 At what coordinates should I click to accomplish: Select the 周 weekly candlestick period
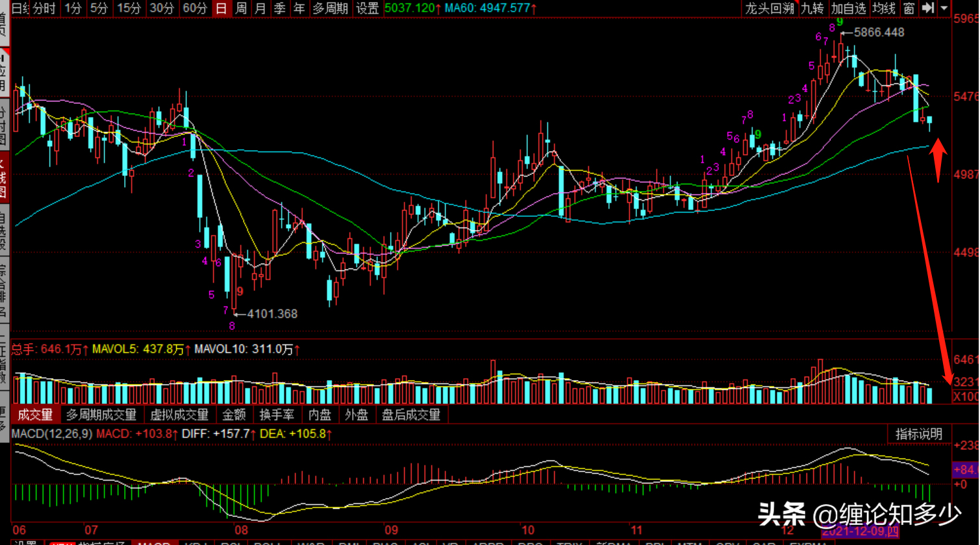pos(241,8)
